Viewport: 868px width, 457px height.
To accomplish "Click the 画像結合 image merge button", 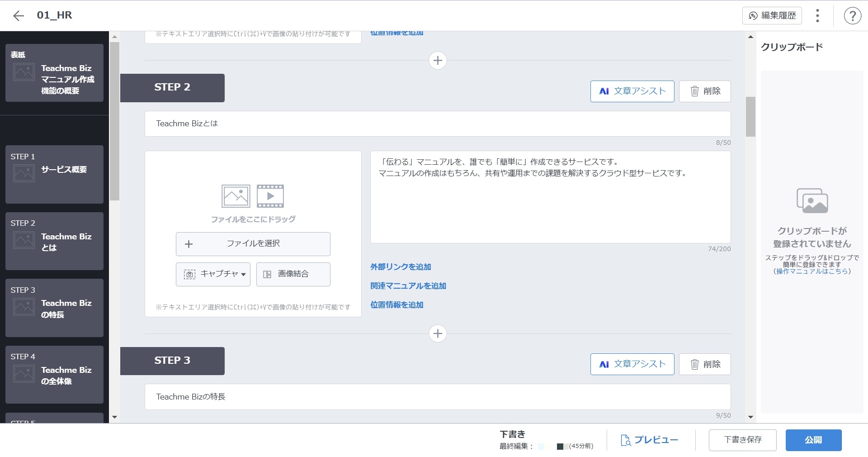I will point(293,274).
